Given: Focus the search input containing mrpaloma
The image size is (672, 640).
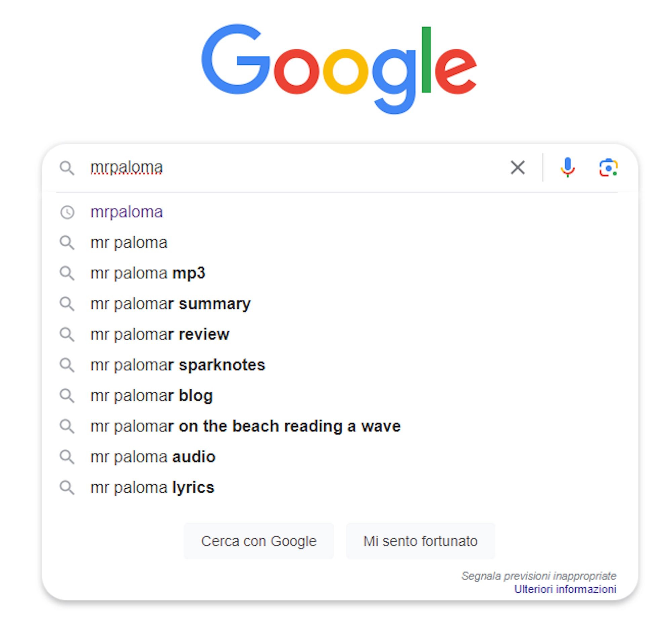Looking at the screenshot, I should [290, 168].
